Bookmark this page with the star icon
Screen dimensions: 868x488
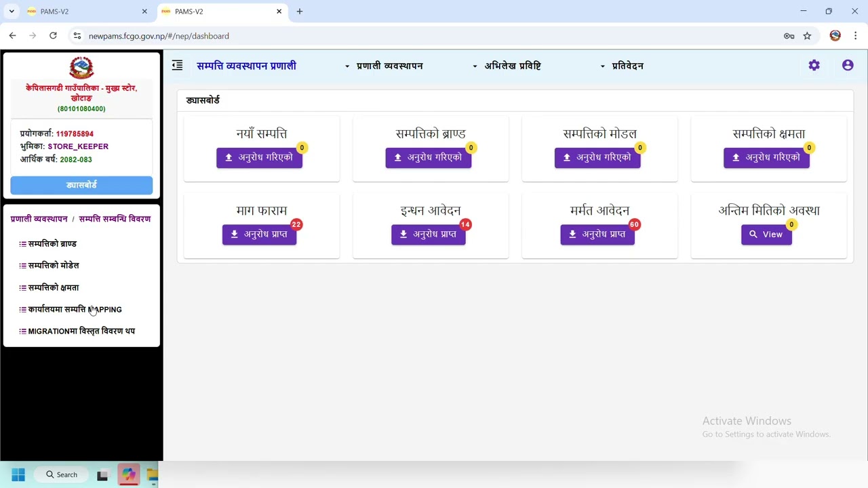click(807, 36)
